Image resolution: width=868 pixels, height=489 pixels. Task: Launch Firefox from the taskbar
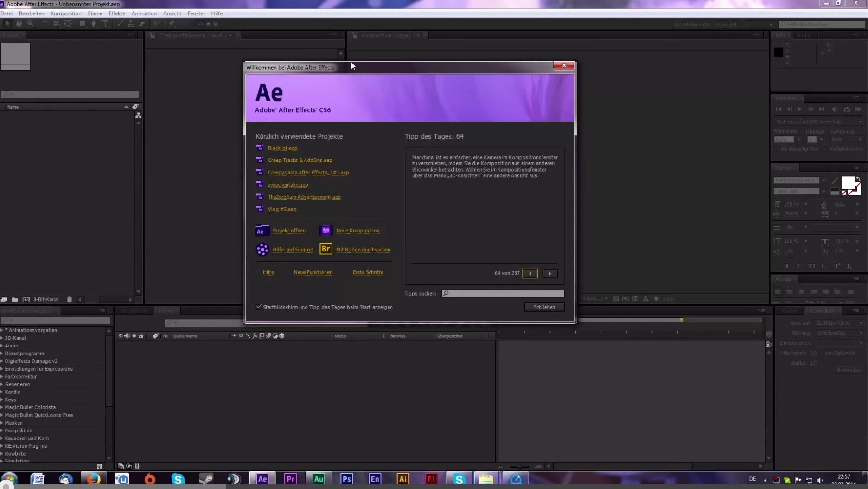click(x=93, y=479)
